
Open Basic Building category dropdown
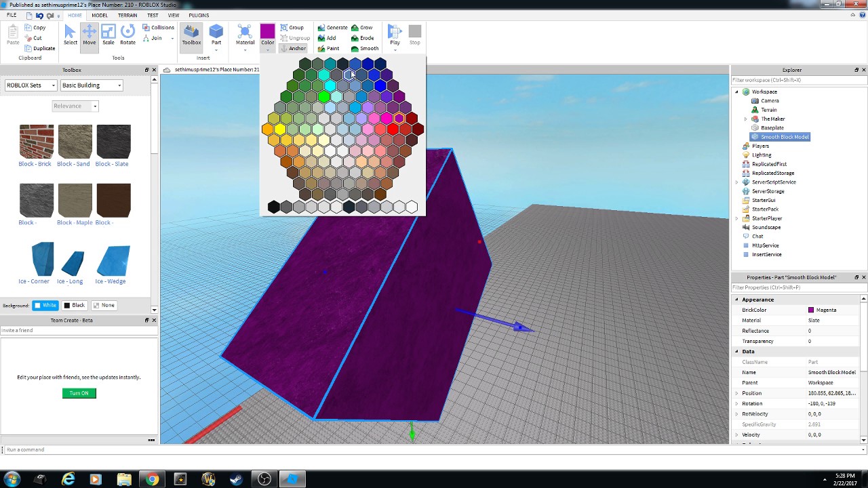point(91,85)
